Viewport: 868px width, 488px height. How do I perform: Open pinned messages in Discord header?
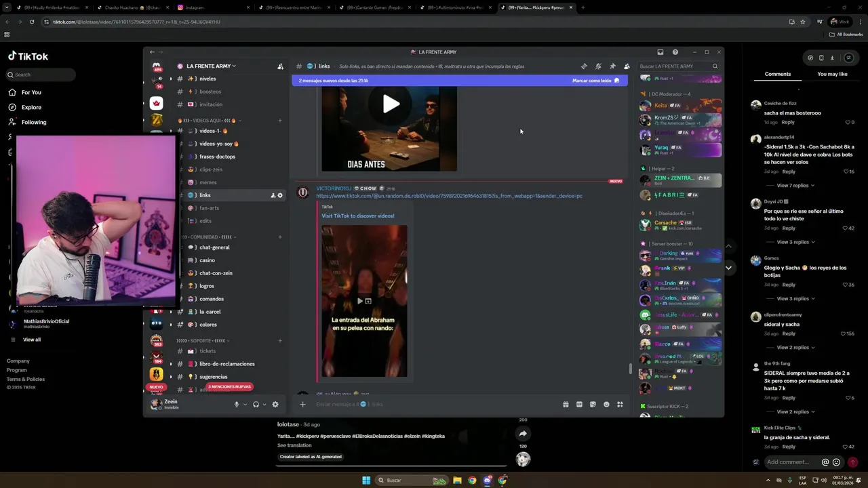coord(612,66)
